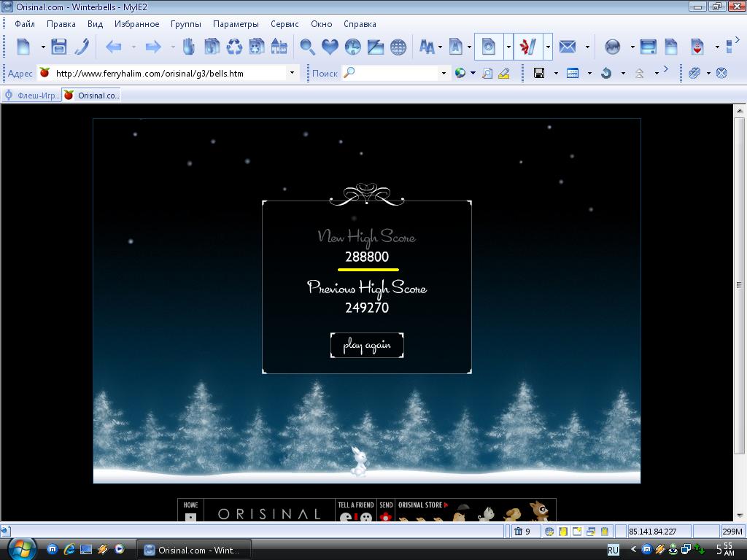Image resolution: width=747 pixels, height=560 pixels.
Task: Toggle the highlighted red splash pen button
Action: [528, 47]
